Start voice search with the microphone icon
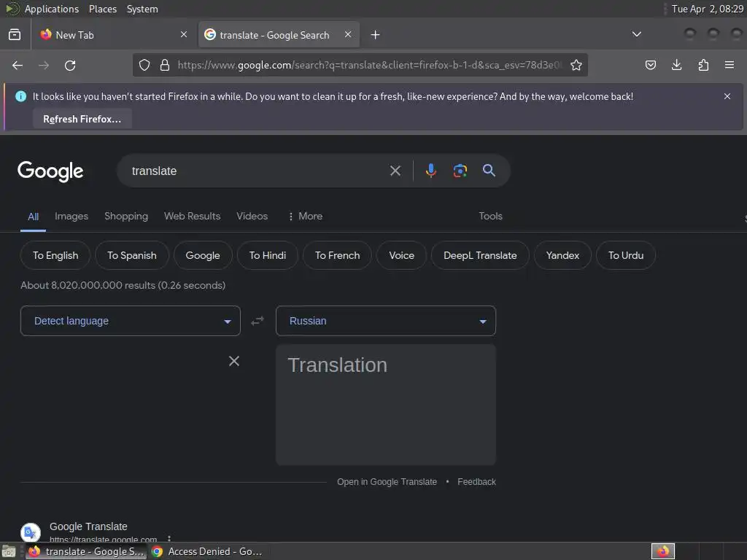 430,171
